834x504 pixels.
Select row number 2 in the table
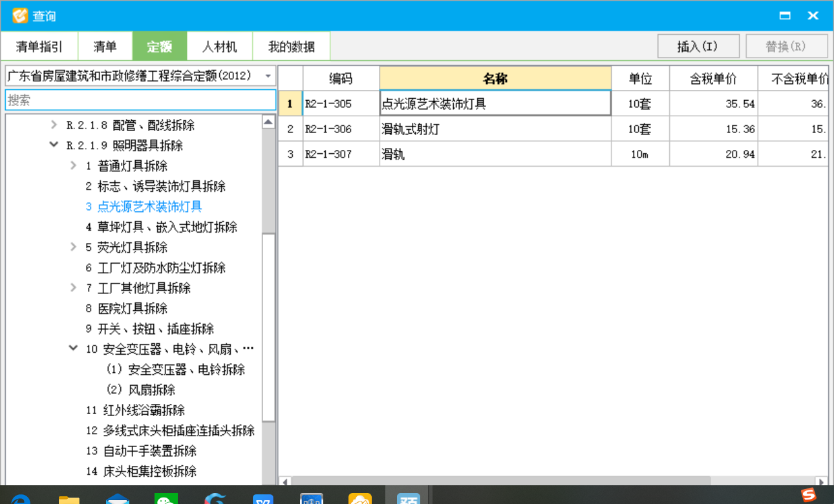pyautogui.click(x=290, y=129)
